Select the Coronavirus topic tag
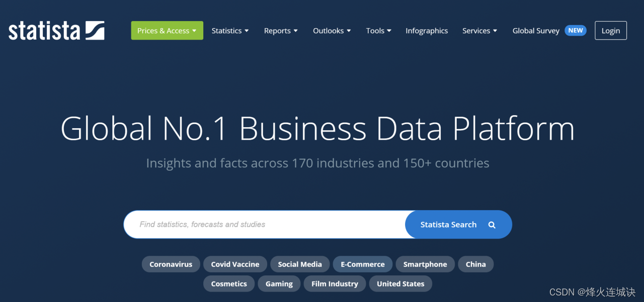This screenshot has width=644, height=302. click(171, 264)
